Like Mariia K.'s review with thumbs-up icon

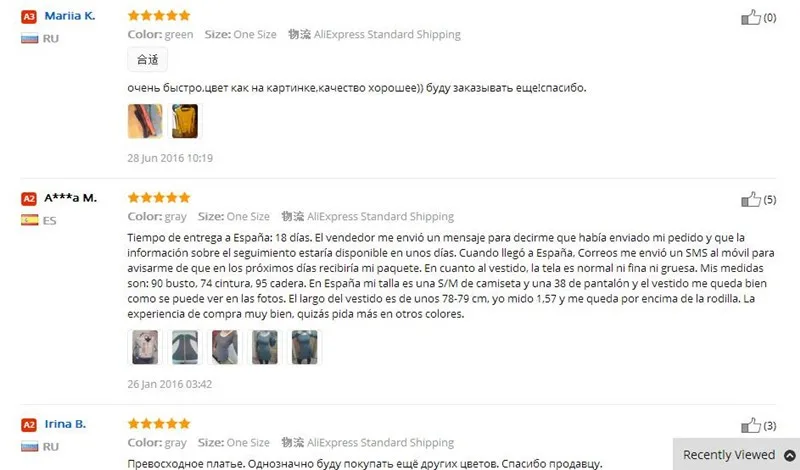click(751, 17)
